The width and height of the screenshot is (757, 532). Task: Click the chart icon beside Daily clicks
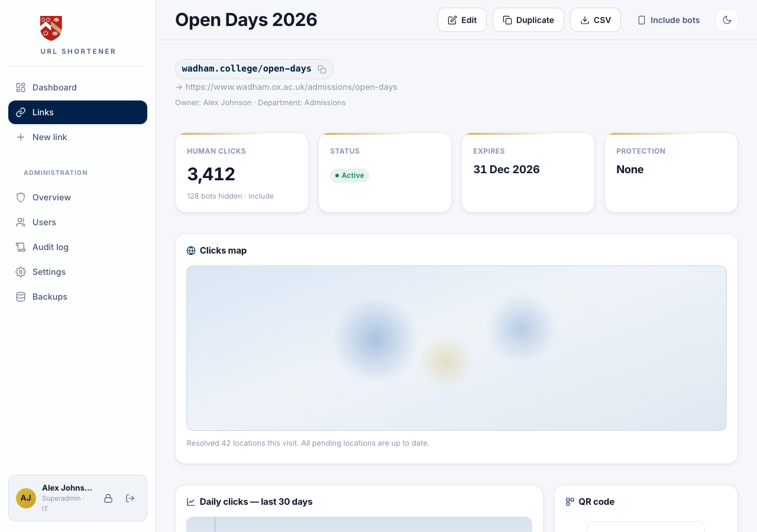pyautogui.click(x=191, y=502)
